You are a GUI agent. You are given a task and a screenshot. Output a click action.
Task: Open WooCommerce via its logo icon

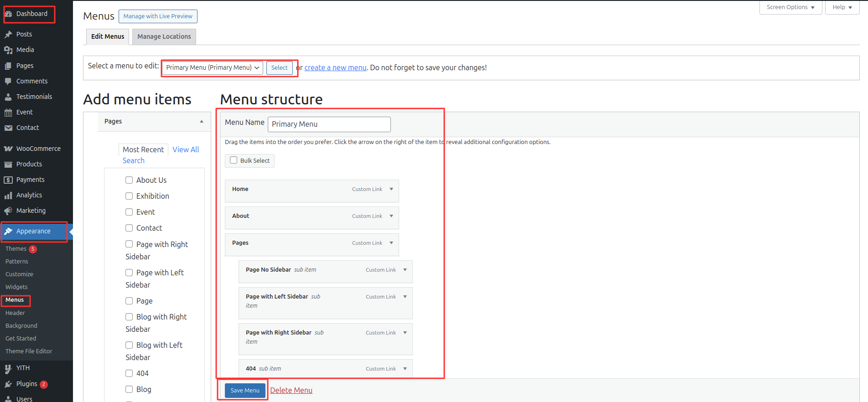8,149
